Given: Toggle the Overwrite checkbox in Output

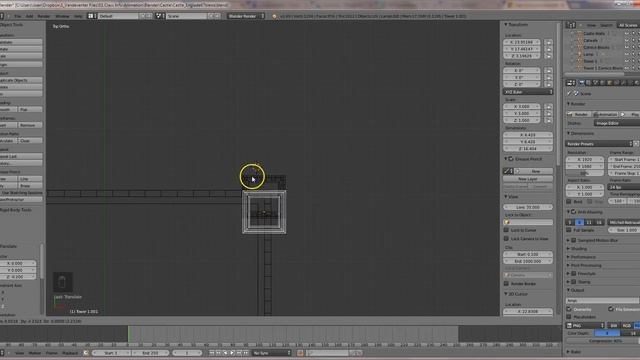Looking at the screenshot, I should (x=569, y=309).
